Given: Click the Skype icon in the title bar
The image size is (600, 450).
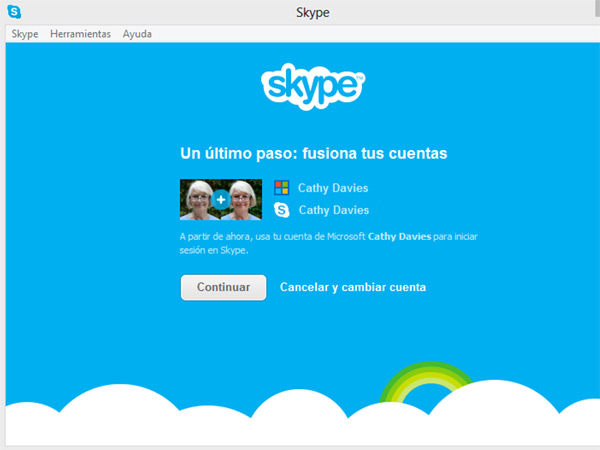Looking at the screenshot, I should (x=14, y=12).
